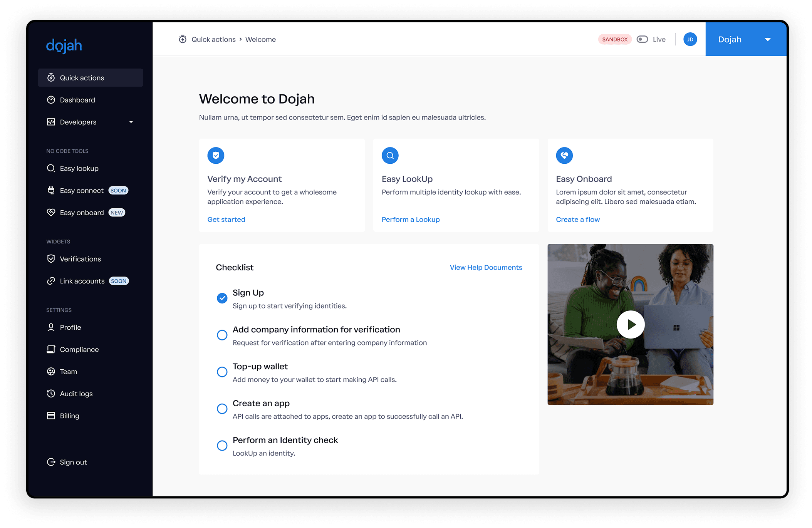812x528 pixels.
Task: Click Quick actions in the breadcrumb
Action: (213, 39)
